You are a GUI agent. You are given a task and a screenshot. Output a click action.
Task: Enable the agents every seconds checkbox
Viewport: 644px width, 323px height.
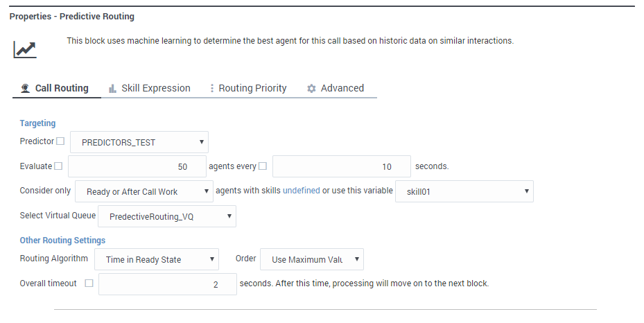[263, 166]
